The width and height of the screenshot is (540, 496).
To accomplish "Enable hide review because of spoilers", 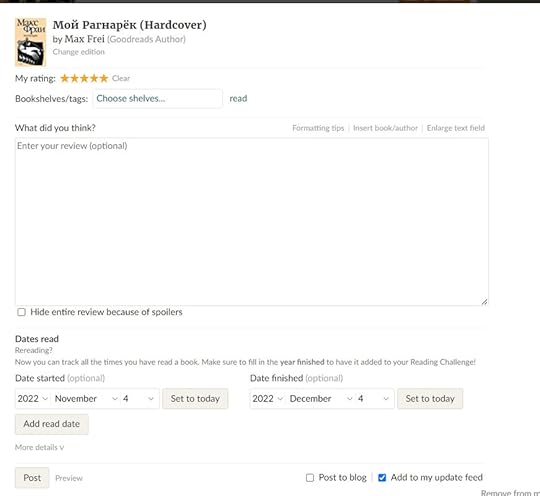I will 21,312.
